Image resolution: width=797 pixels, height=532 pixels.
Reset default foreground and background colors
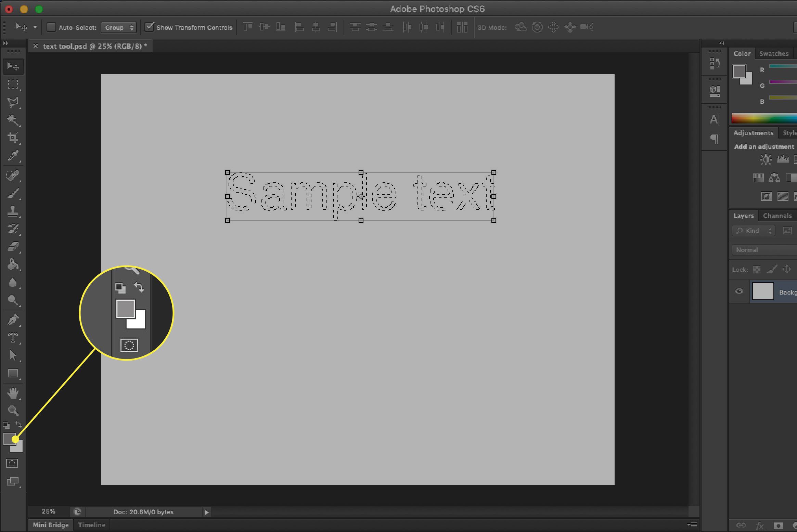[6, 425]
